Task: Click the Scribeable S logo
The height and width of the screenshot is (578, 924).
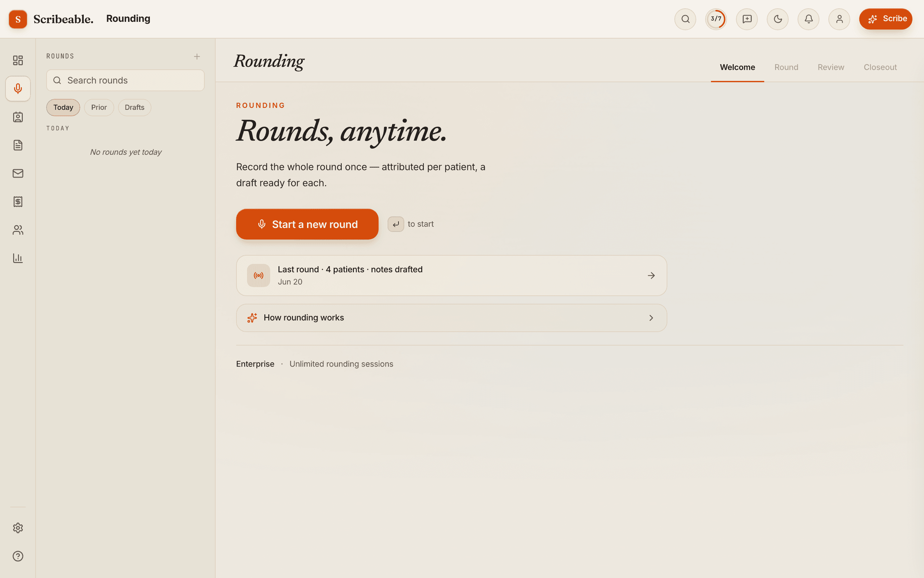Action: coord(18,19)
